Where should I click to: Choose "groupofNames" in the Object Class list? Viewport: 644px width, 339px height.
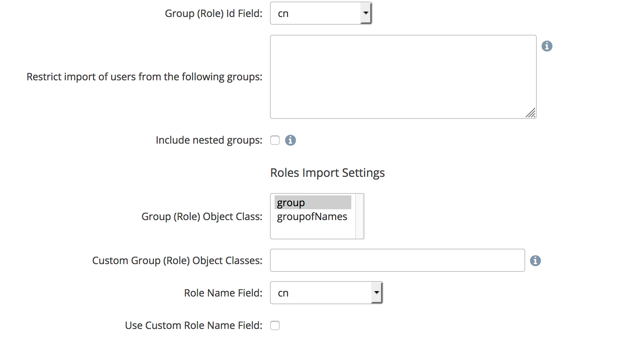(x=312, y=217)
